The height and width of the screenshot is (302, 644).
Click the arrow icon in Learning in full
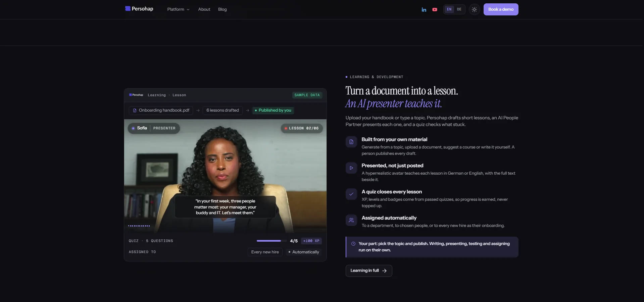click(385, 271)
